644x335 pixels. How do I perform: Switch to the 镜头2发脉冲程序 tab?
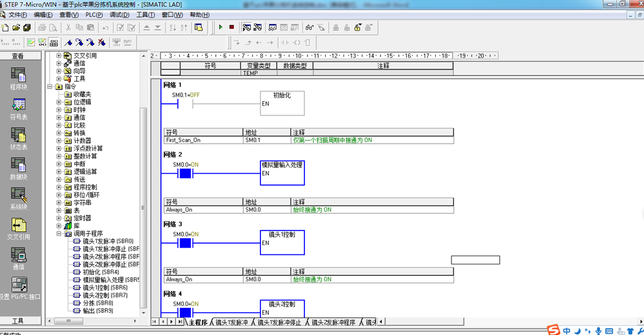point(333,322)
